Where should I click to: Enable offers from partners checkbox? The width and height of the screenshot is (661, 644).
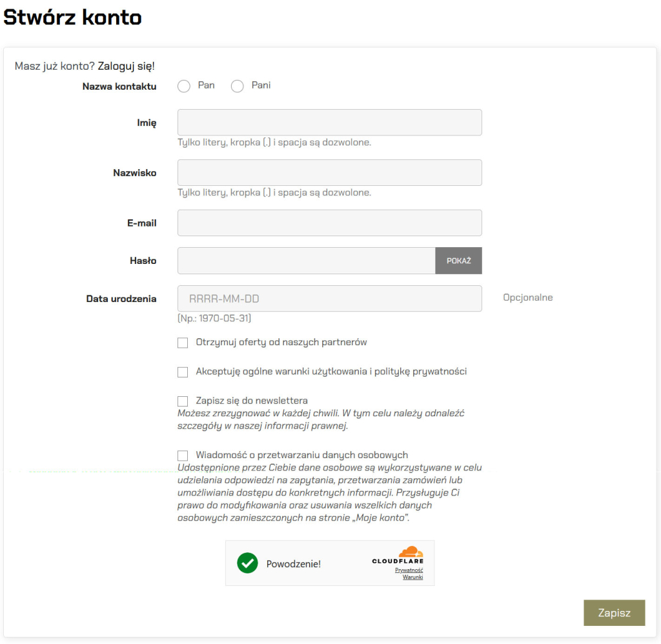coord(183,343)
